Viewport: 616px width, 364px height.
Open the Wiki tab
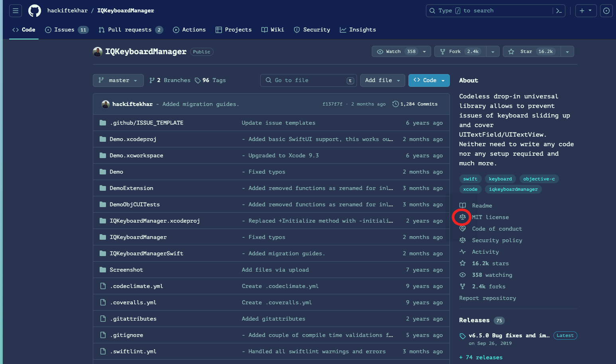point(273,30)
